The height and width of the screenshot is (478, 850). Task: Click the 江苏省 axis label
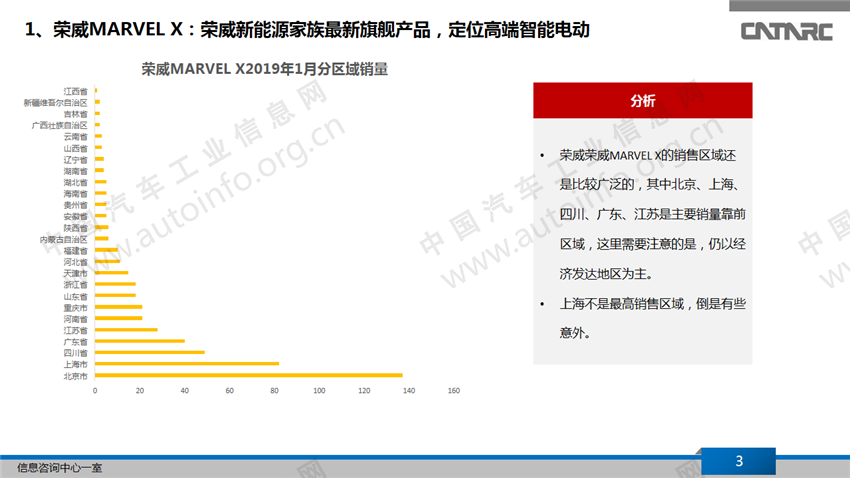tap(75, 331)
